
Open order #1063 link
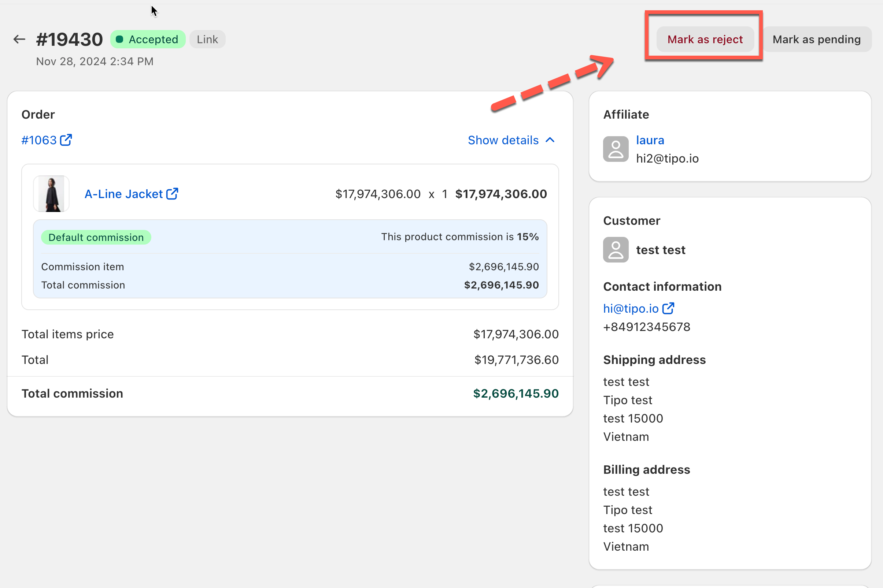39,140
